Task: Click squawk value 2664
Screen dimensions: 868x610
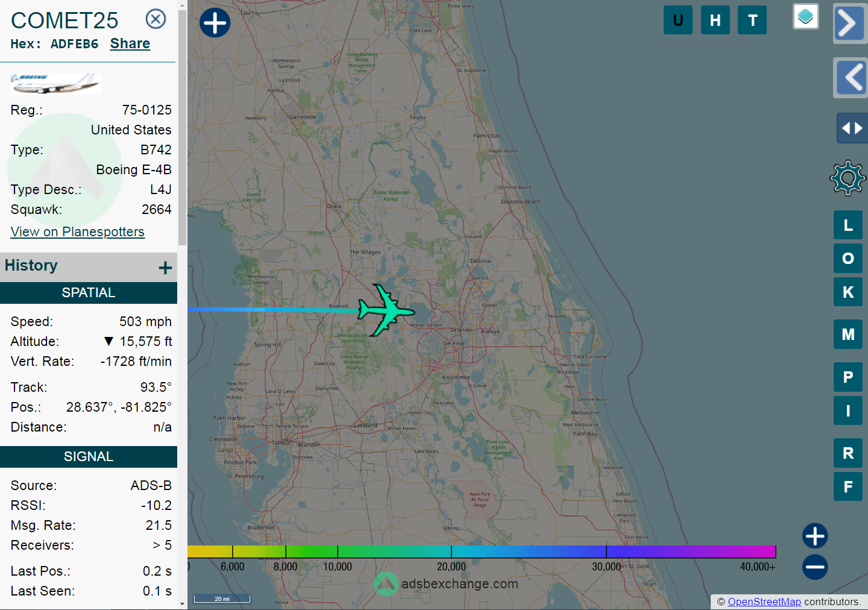Action: click(157, 209)
